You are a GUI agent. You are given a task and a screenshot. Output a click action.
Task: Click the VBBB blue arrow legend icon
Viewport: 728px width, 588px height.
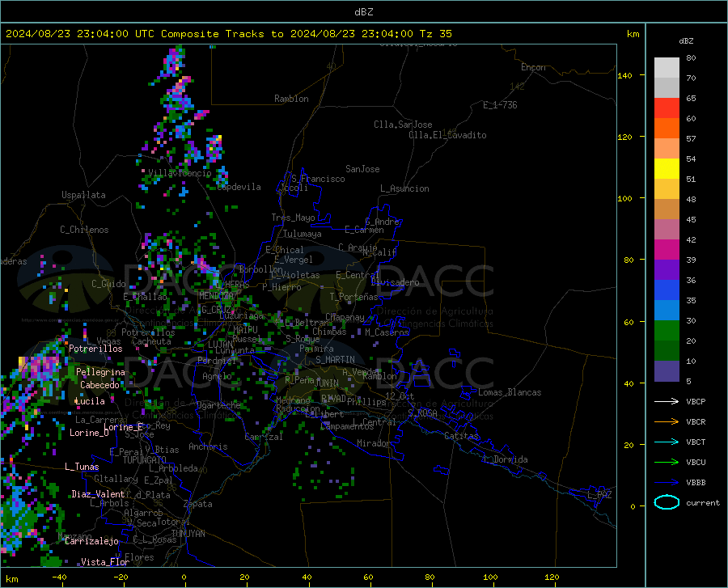click(667, 482)
